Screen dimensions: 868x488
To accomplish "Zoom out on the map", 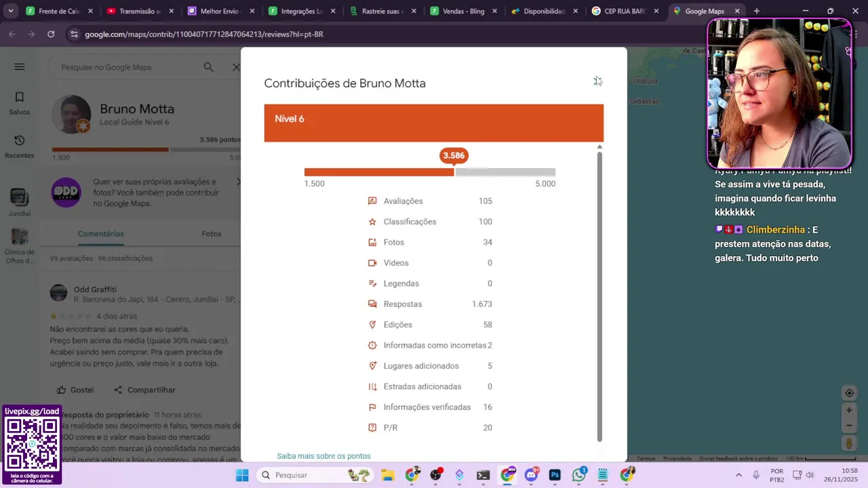I will pyautogui.click(x=848, y=426).
